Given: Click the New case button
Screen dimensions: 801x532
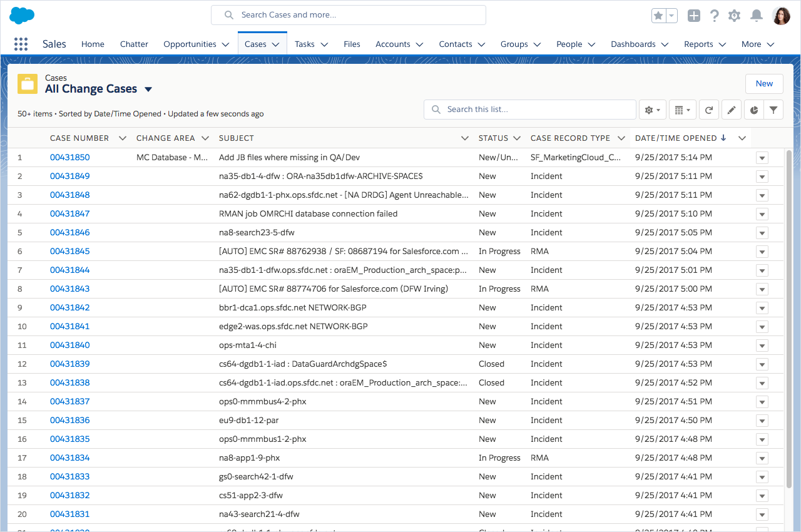Looking at the screenshot, I should [764, 84].
